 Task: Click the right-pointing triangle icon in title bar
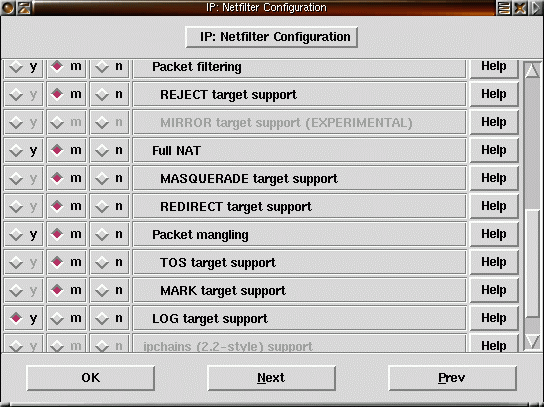coord(536,8)
